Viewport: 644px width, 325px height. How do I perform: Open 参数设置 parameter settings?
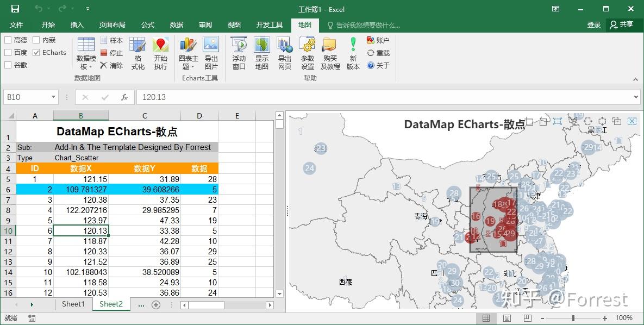pos(307,53)
